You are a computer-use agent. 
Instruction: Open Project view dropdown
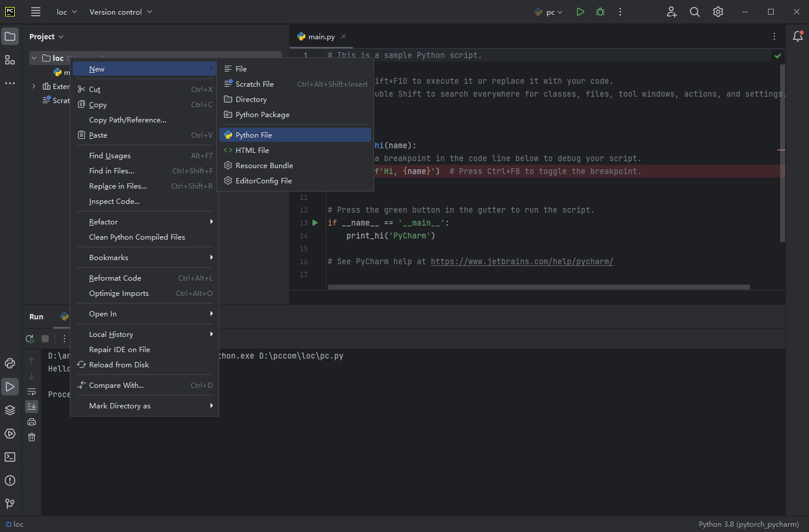tap(46, 36)
